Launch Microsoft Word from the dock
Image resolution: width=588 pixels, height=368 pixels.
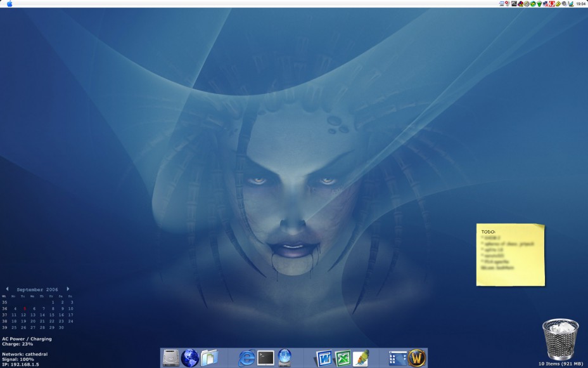click(324, 358)
